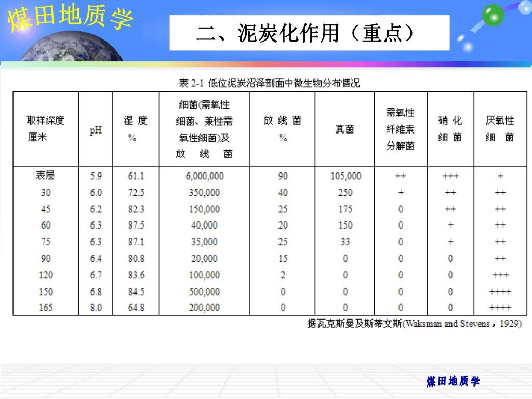The image size is (532, 399).
Task: Click the 硝化细菌 column header
Action: [x=450, y=129]
